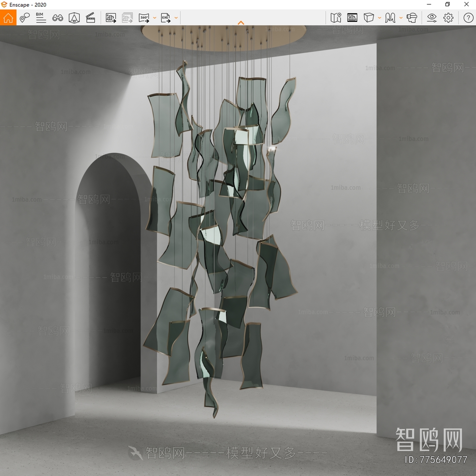Toggle orthographic projection cube
Viewport: 476px width, 476px height.
tap(369, 18)
